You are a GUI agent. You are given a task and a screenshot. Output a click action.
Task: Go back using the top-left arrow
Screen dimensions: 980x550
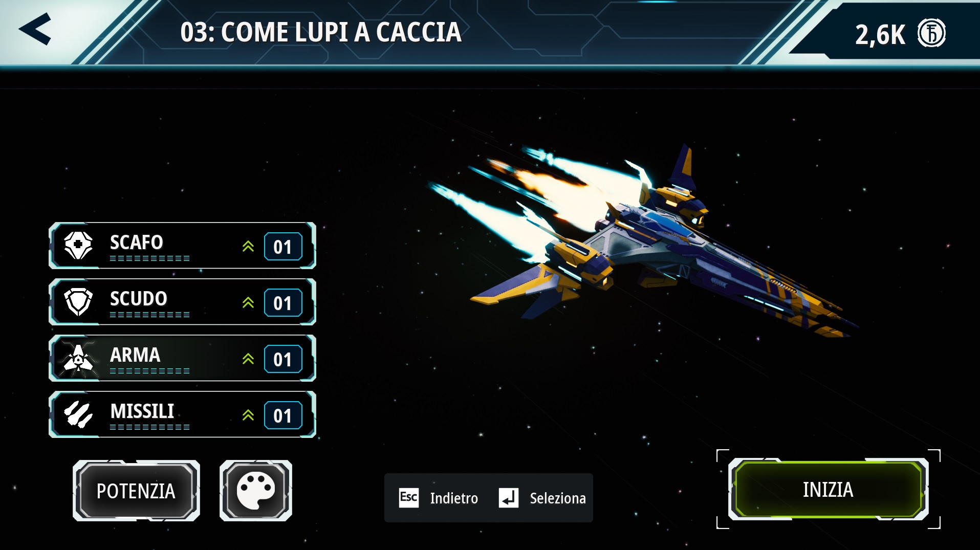[35, 29]
